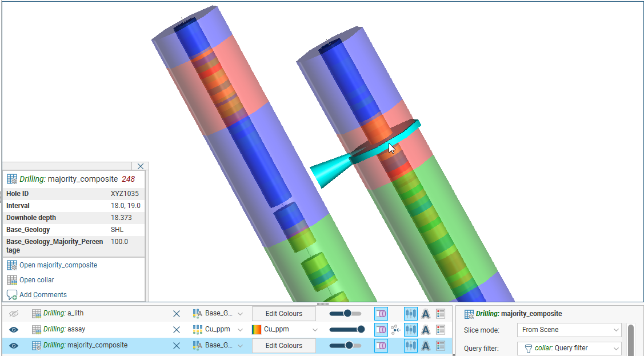This screenshot has width=644, height=356.
Task: Click the assay table icon
Action: tap(37, 330)
